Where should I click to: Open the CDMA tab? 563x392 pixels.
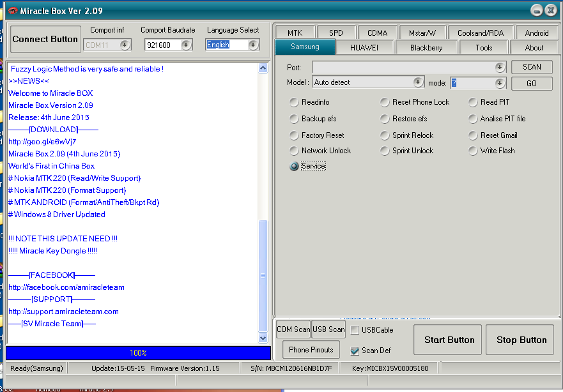click(x=378, y=33)
